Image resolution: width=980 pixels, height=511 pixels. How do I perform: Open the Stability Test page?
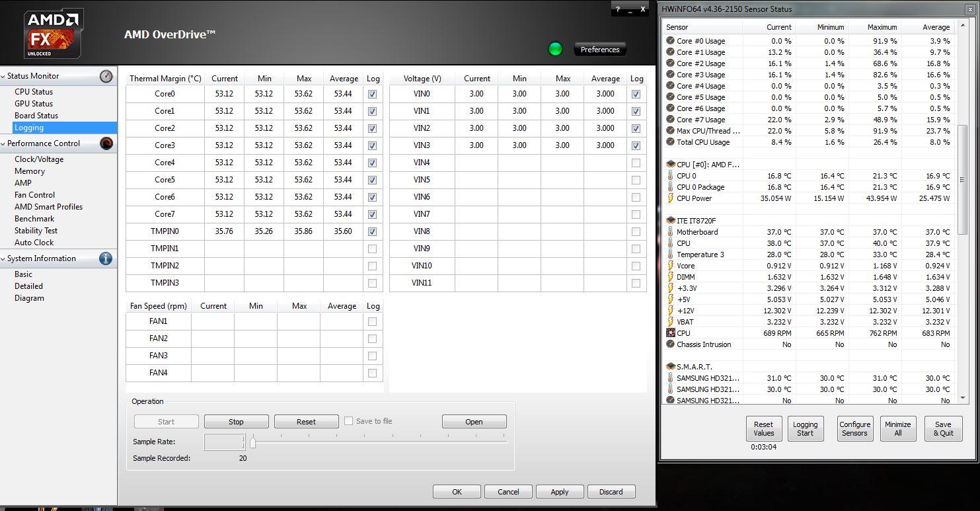click(36, 231)
